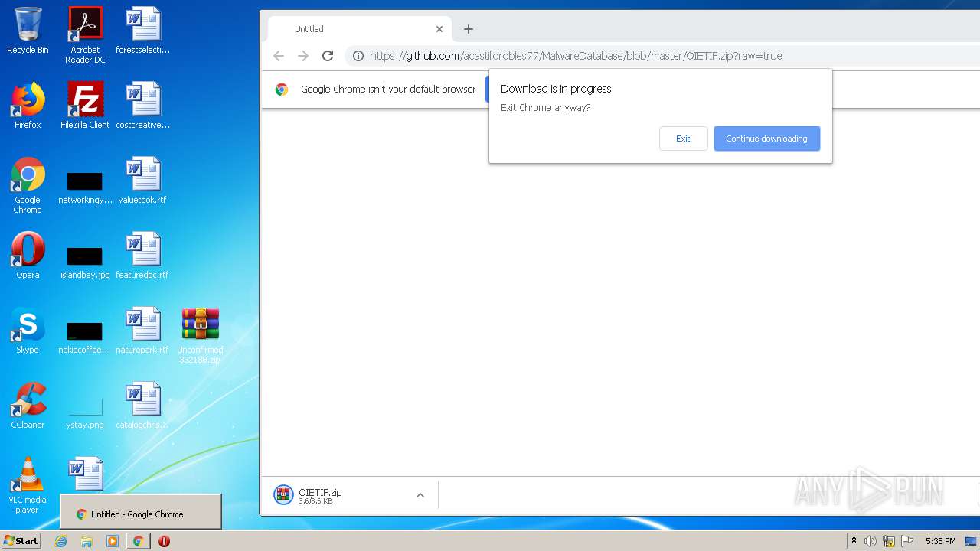Open valuetook.rtf document

pos(142,181)
